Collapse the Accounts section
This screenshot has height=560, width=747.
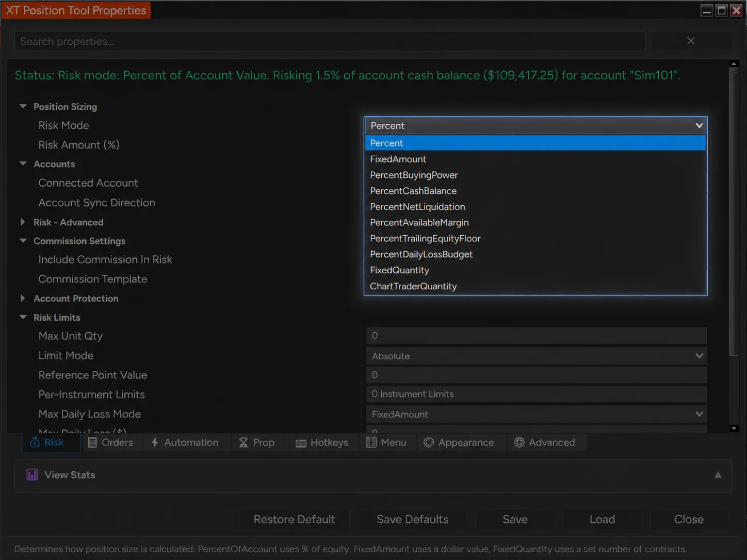point(23,163)
